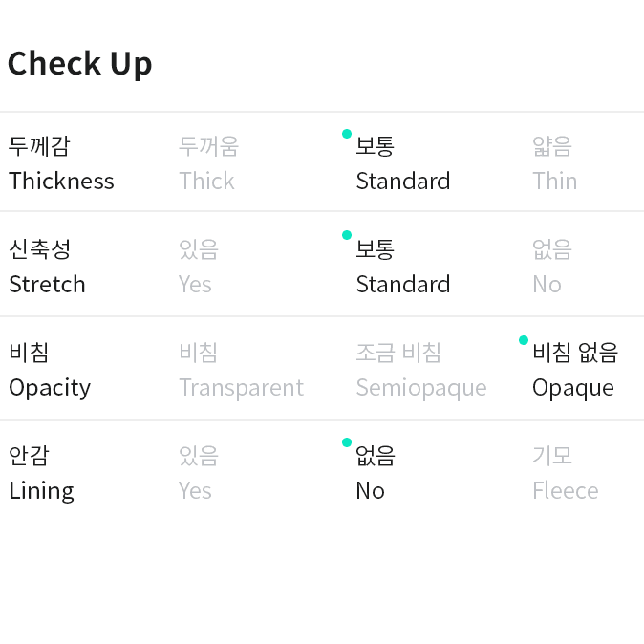Click the Check Up heading
Screen dimensions: 644x644
pos(80,64)
